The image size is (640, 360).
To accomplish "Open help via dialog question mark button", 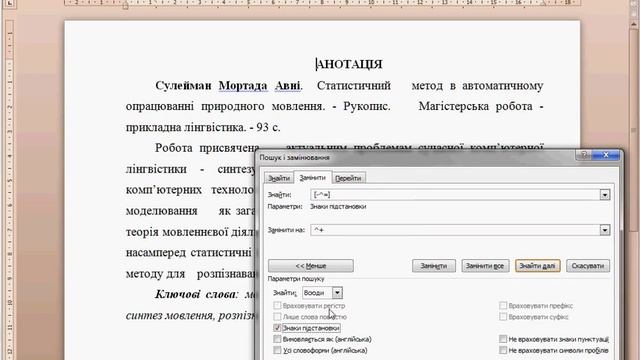I will click(584, 155).
